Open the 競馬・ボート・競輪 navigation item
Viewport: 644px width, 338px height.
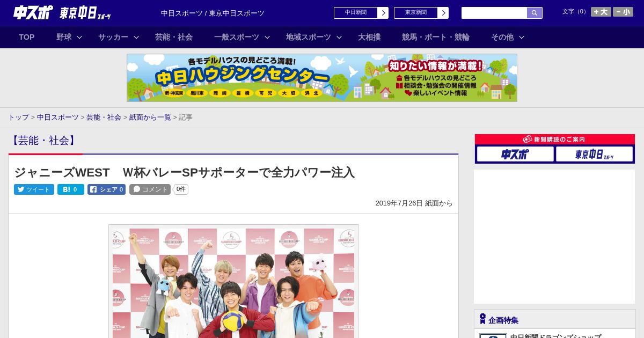pos(436,37)
